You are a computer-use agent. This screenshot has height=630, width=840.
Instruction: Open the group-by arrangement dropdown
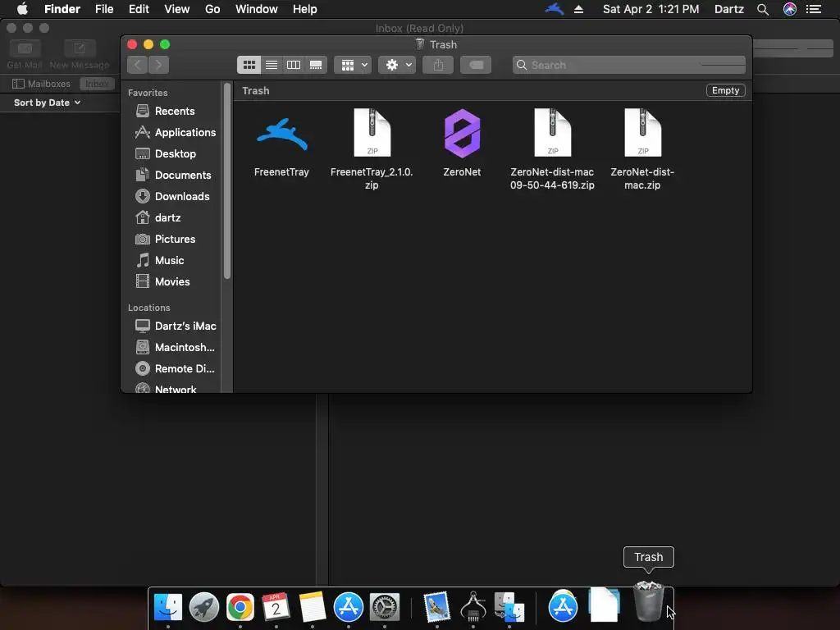(353, 65)
